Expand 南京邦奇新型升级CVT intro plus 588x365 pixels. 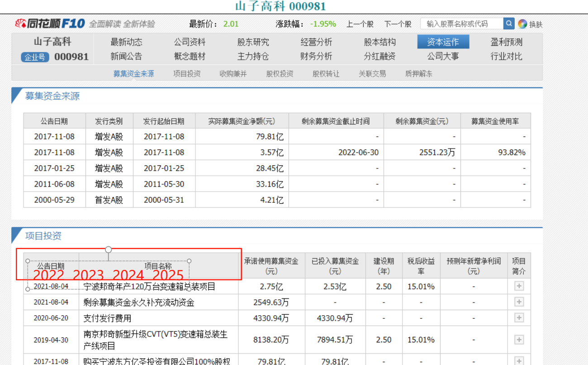pyautogui.click(x=519, y=340)
